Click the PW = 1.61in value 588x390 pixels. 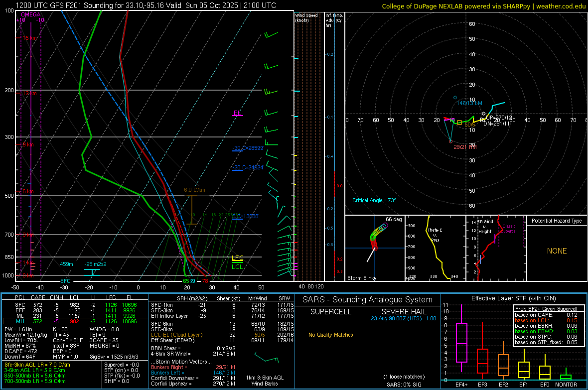coord(18,329)
